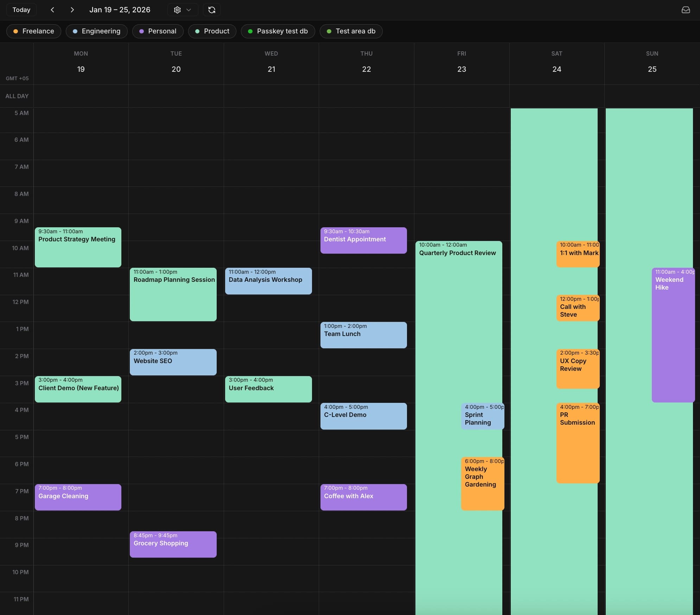This screenshot has height=615, width=700.
Task: Toggle the Personal calendar filter
Action: pos(158,31)
